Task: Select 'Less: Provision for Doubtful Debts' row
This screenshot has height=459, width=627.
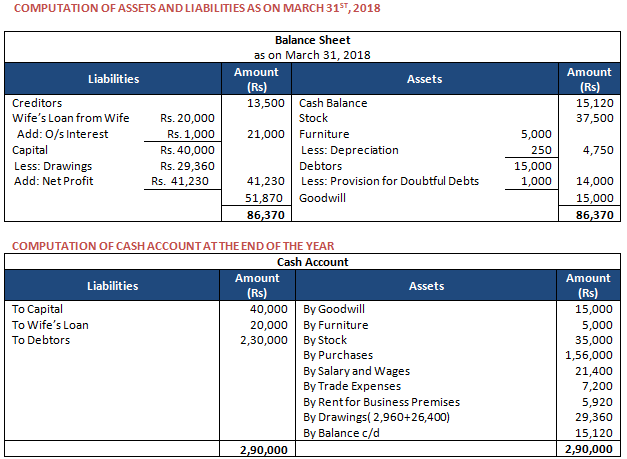Action: (390, 181)
